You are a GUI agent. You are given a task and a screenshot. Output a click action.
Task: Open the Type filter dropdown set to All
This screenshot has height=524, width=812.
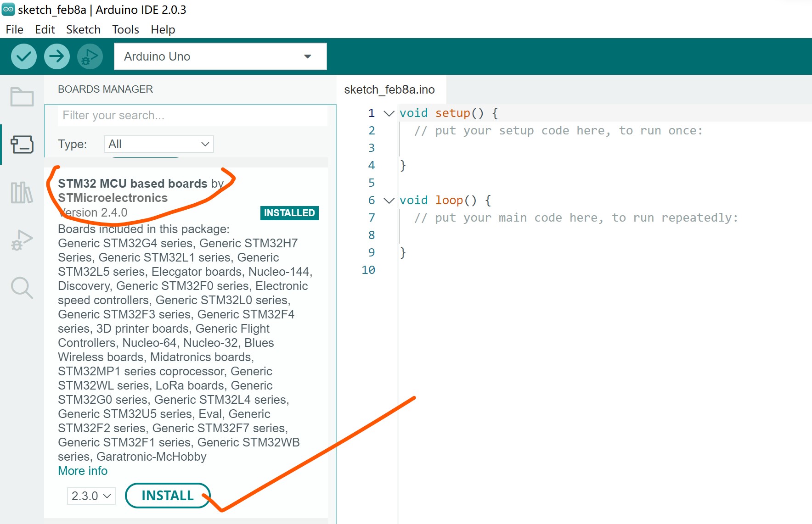click(159, 144)
